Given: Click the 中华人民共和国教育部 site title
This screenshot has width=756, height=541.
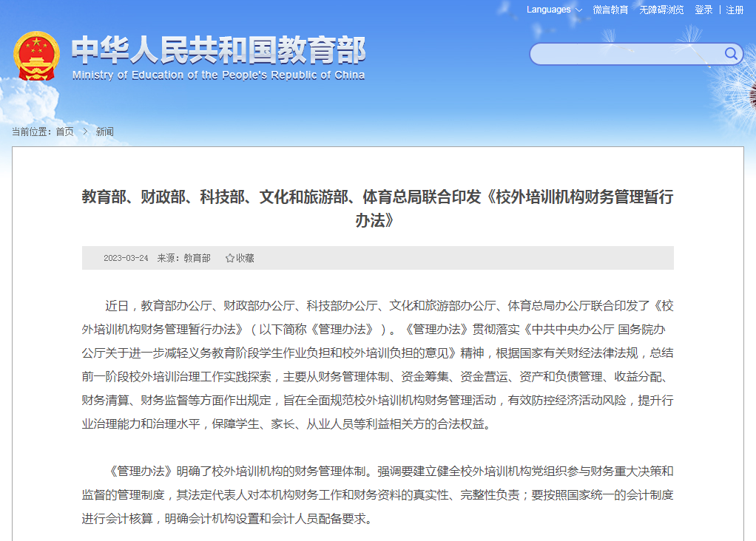Looking at the screenshot, I should pos(218,50).
